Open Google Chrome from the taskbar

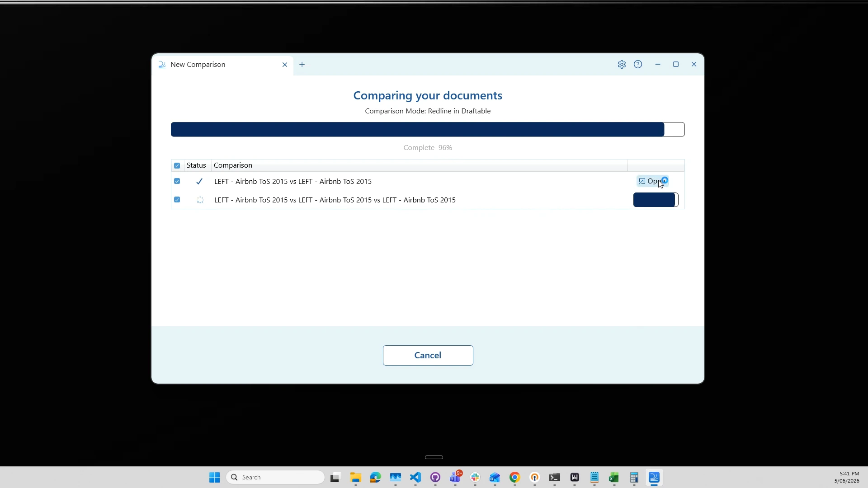[515, 478]
